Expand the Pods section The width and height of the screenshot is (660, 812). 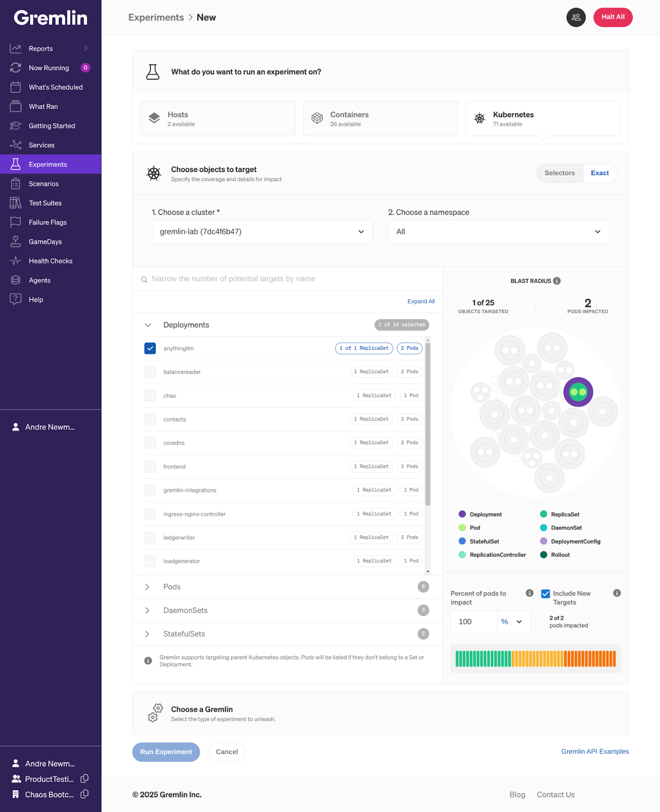147,587
